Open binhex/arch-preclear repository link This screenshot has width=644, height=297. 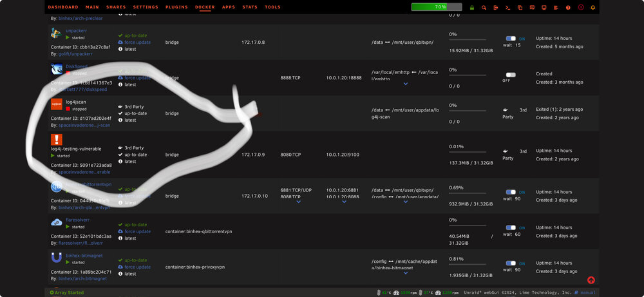80,19
